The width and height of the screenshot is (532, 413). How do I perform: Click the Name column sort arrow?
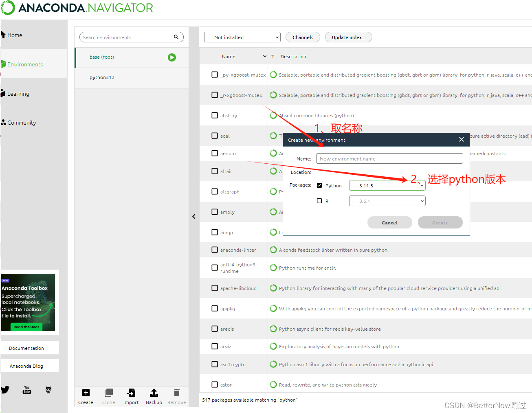point(265,57)
